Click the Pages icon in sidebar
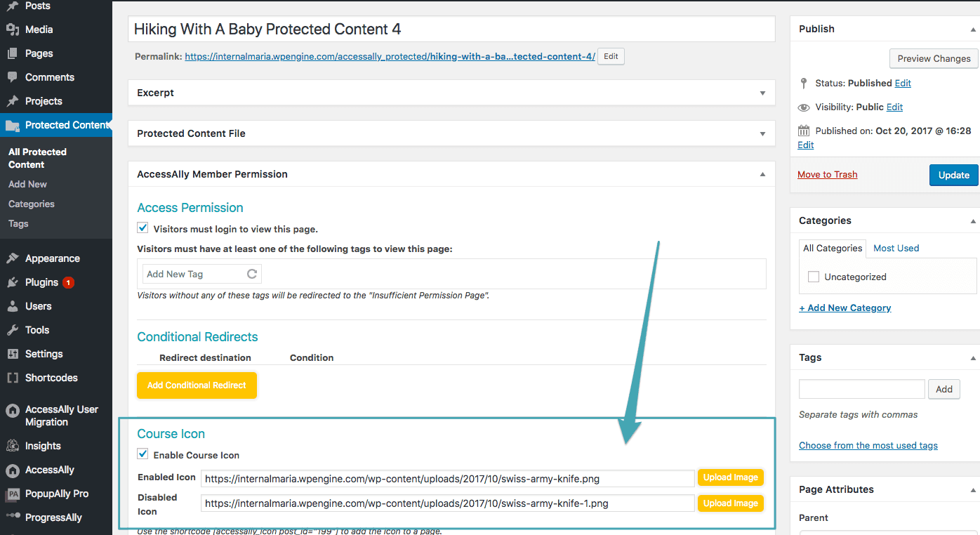This screenshot has width=980, height=535. tap(12, 53)
